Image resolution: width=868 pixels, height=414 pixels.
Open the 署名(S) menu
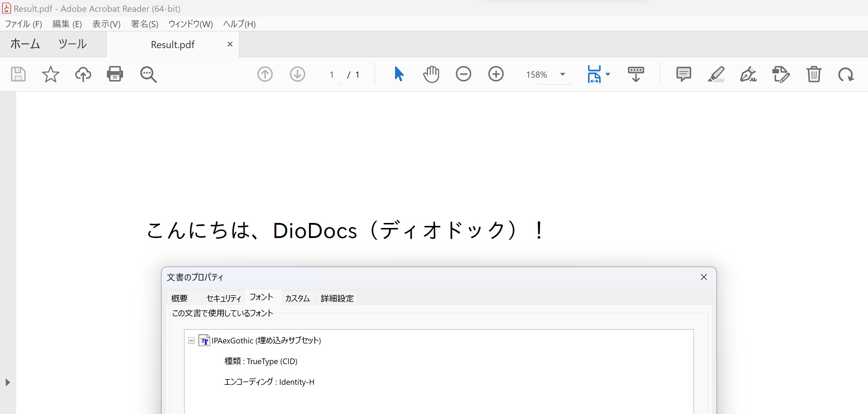(145, 24)
